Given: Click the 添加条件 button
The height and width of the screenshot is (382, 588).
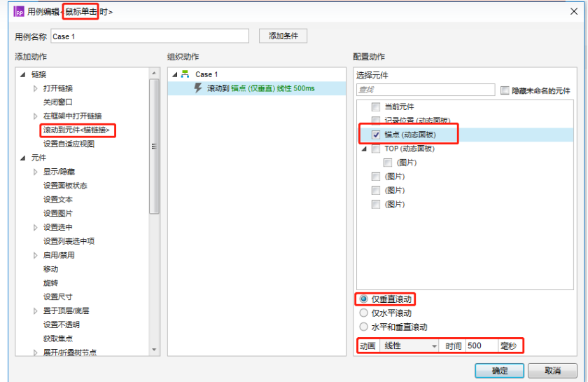Looking at the screenshot, I should pyautogui.click(x=283, y=36).
